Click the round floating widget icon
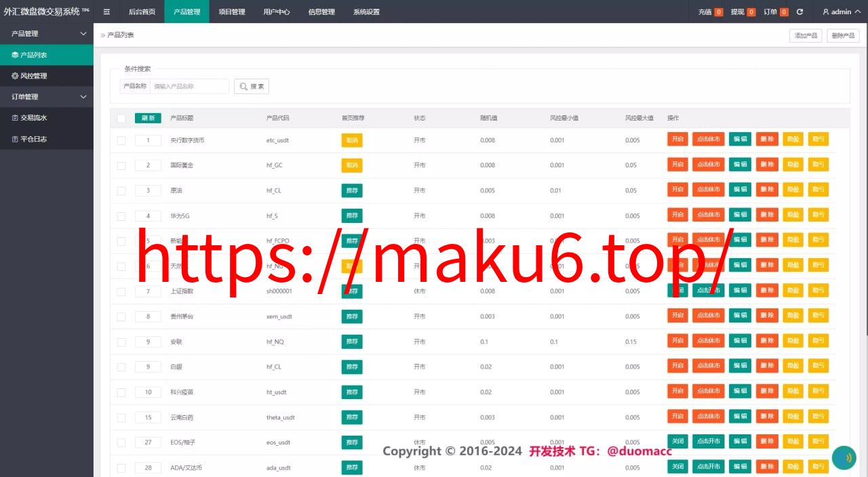Viewport: 868px width, 477px height. pyautogui.click(x=844, y=458)
